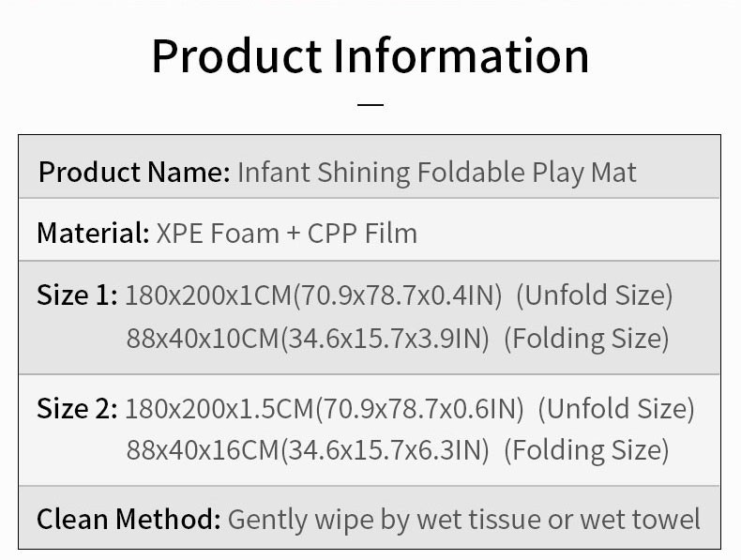Select the 'Clean Method:' label
The width and height of the screenshot is (741, 560).
pos(129,519)
